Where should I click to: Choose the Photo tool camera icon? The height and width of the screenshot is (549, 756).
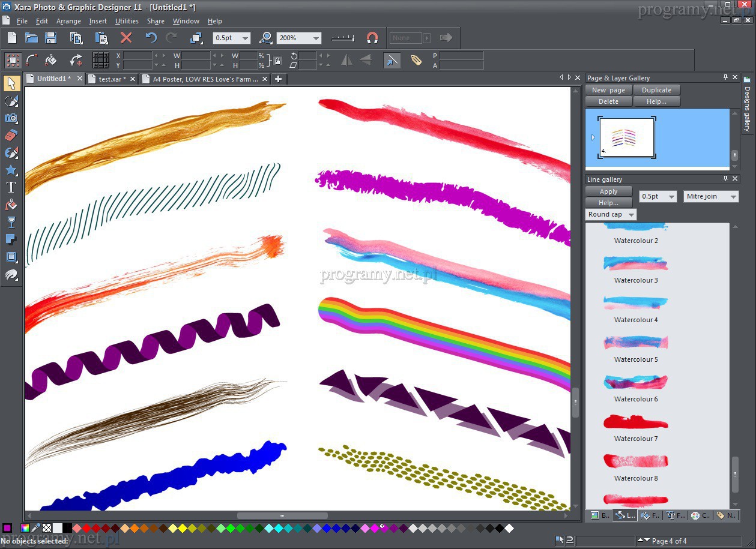11,118
